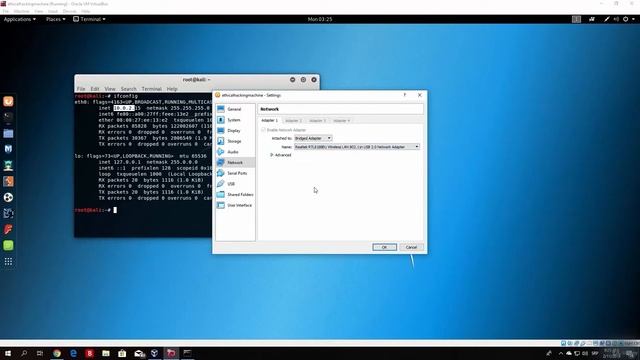The height and width of the screenshot is (360, 640).
Task: Switch to Adapter 3 tab
Action: 317,120
